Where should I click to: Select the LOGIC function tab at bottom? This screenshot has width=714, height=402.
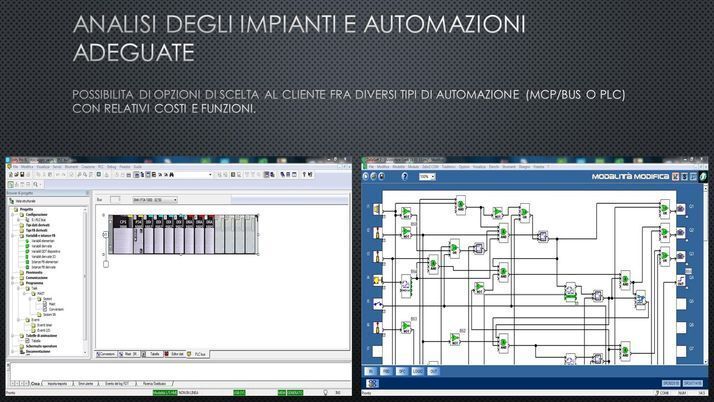coord(418,371)
